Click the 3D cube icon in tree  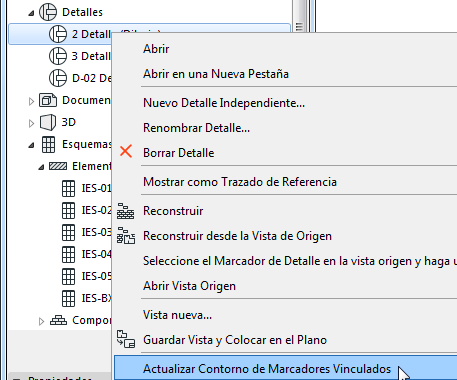click(48, 122)
